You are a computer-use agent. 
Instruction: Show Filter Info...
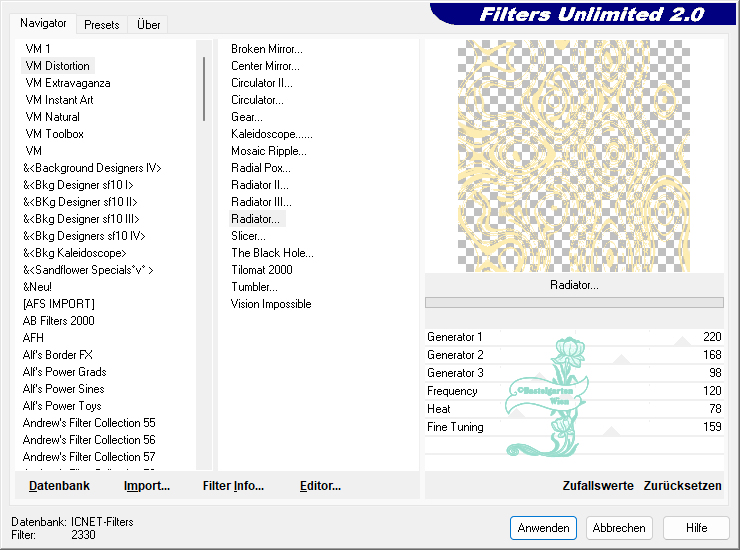coord(233,486)
